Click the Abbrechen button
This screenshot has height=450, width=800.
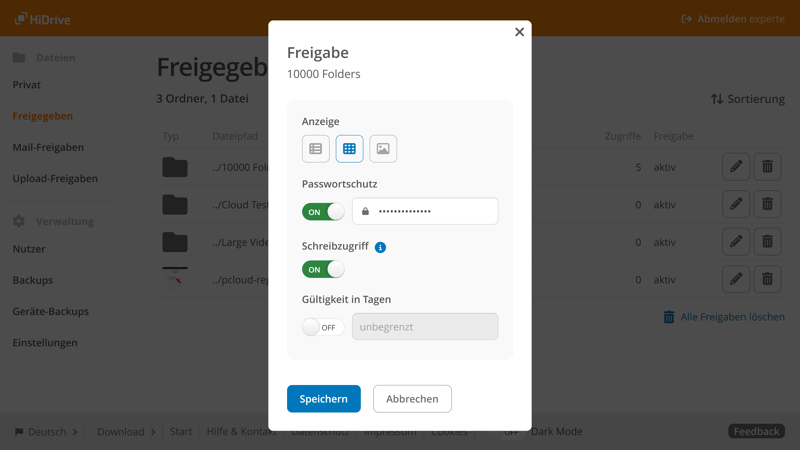pos(412,399)
